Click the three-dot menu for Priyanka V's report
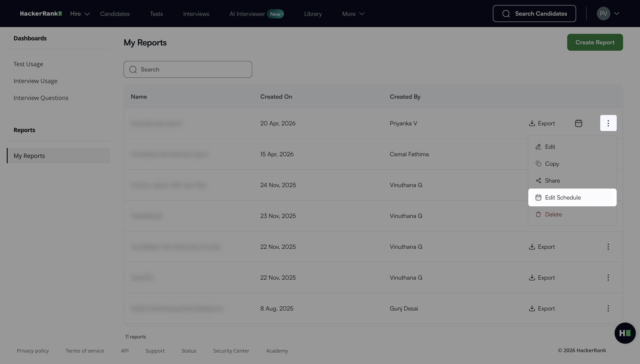 click(x=608, y=123)
